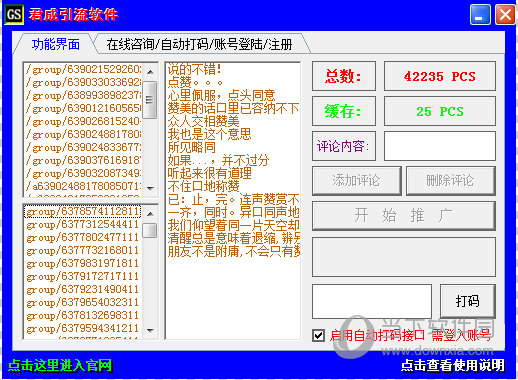Select comment starting 我们仰望着同一片天空

pos(233,225)
